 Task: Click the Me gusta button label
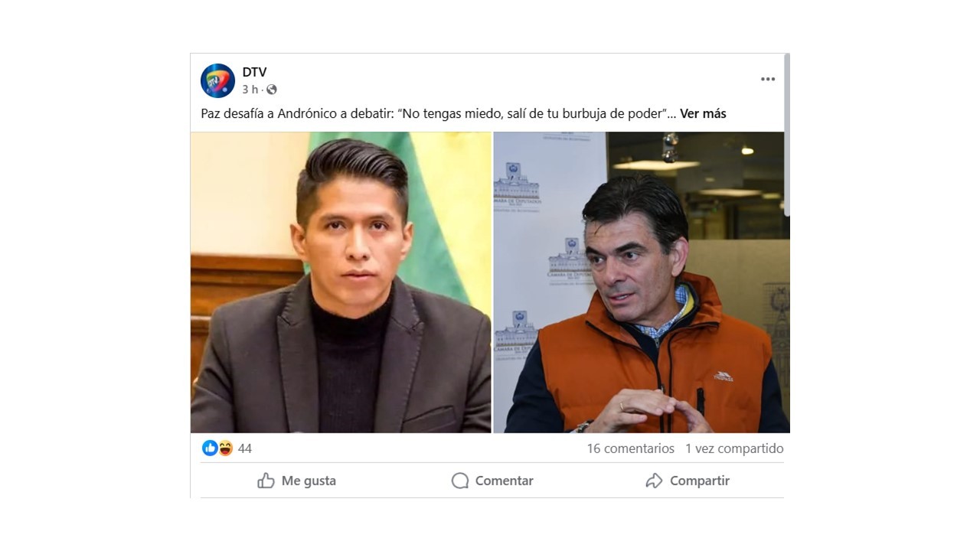pyautogui.click(x=309, y=481)
